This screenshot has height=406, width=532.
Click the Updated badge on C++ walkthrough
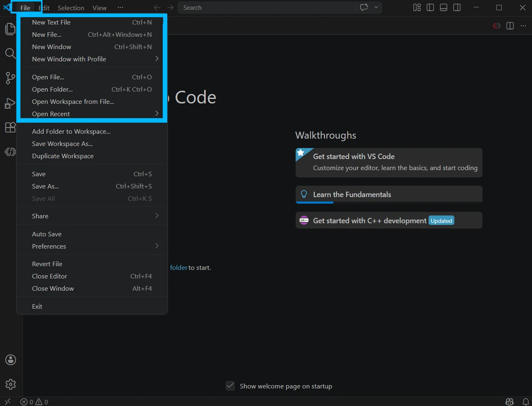[x=441, y=220]
